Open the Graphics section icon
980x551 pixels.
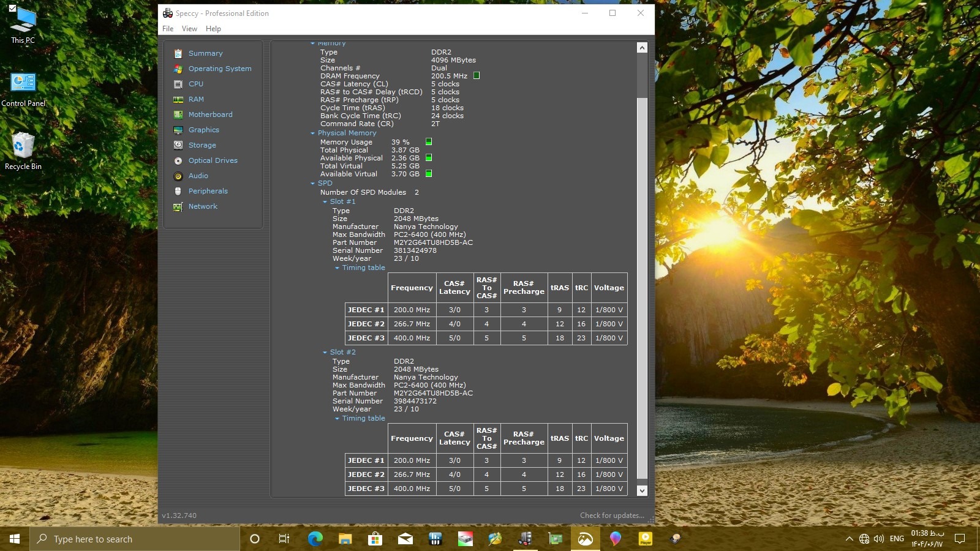pos(178,130)
